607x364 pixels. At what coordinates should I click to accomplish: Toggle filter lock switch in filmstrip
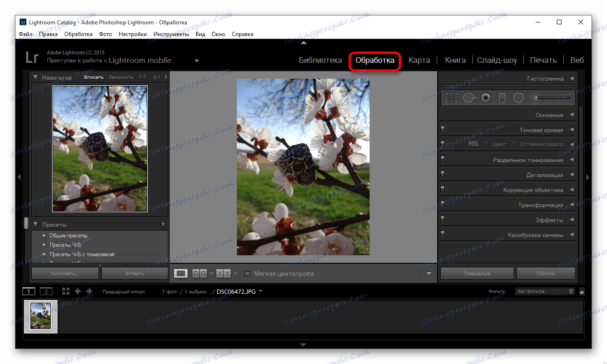582,291
